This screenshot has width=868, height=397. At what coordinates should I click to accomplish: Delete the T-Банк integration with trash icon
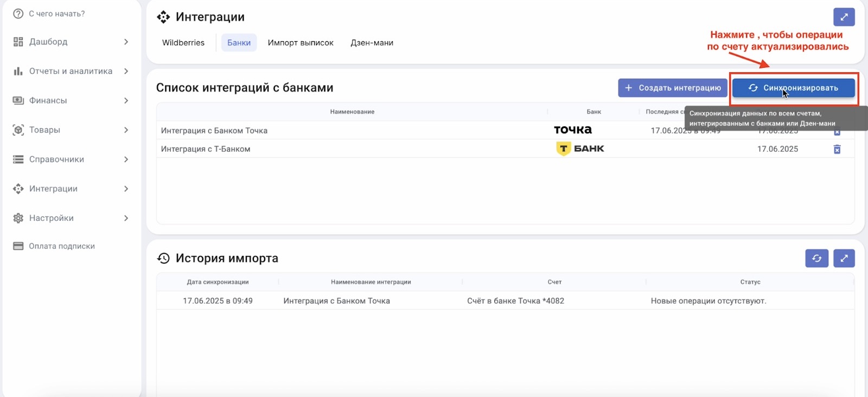(x=837, y=149)
